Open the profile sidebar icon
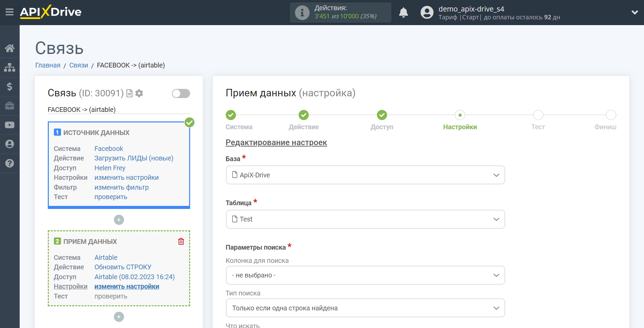 [x=9, y=144]
